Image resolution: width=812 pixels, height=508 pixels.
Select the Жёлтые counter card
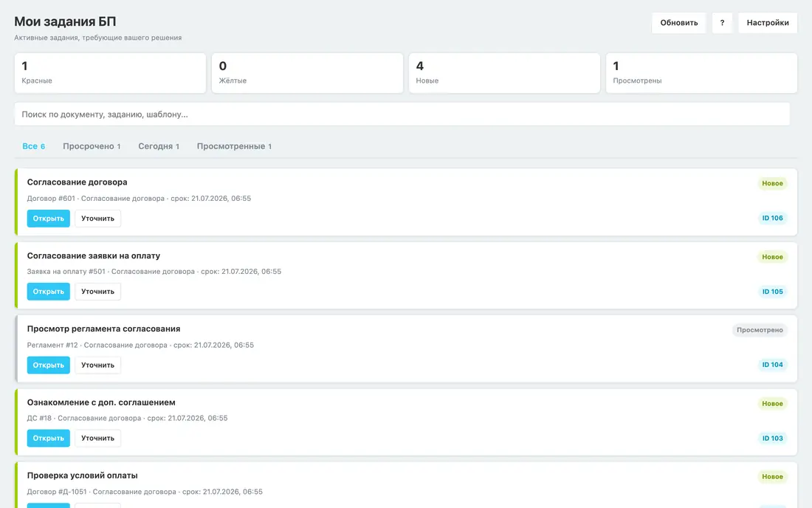point(307,73)
